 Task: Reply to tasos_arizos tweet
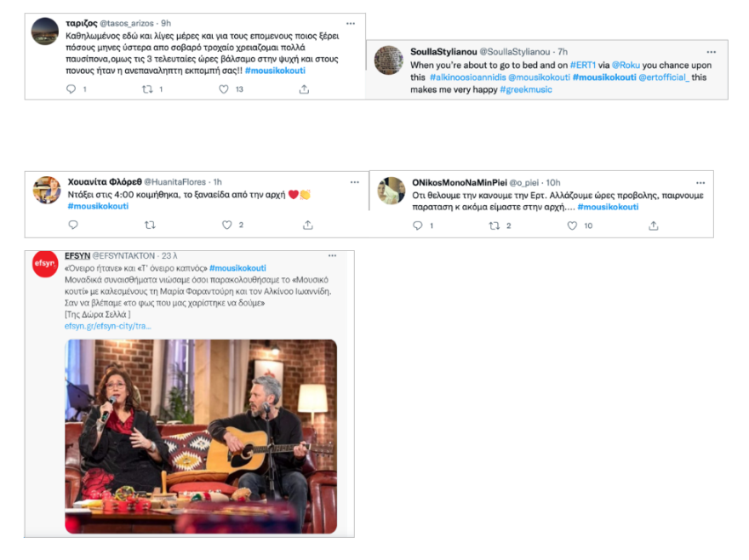[x=71, y=89]
